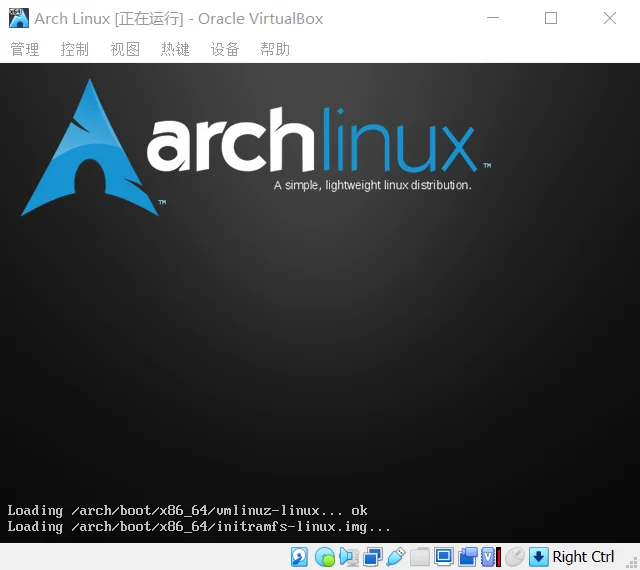
Task: Click the CPU virtualization status icon
Action: pos(491,557)
